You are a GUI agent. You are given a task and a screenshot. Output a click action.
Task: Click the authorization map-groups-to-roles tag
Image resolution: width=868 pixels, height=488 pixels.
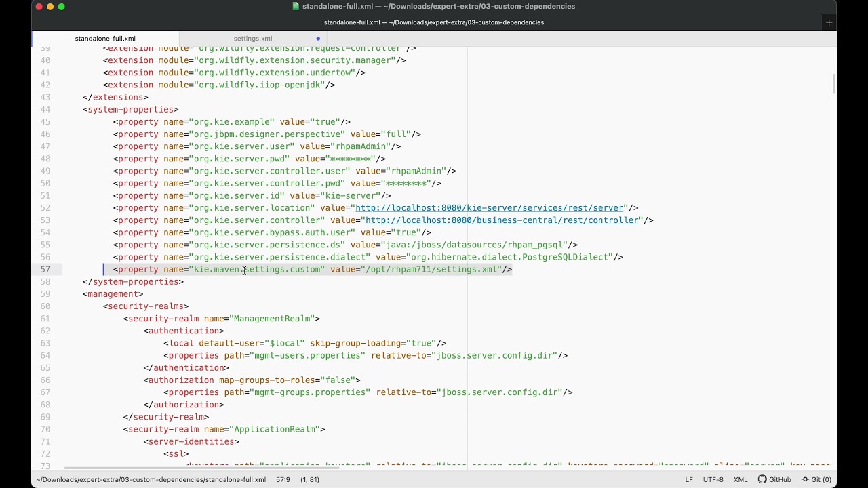pyautogui.click(x=252, y=380)
